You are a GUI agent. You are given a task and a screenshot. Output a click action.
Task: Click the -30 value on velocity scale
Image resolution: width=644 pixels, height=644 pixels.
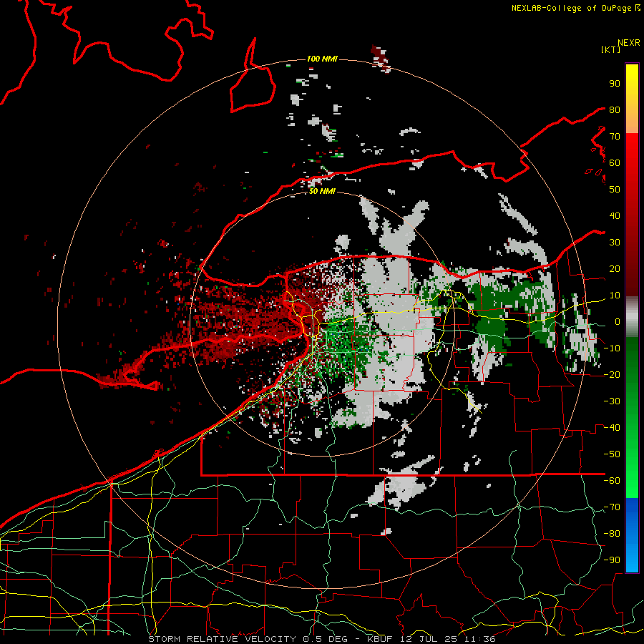pos(612,401)
